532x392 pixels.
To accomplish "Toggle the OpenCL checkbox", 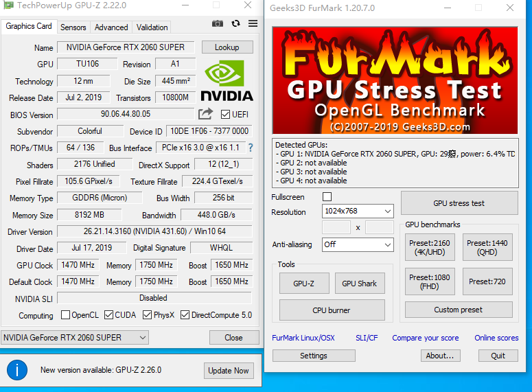I will click(x=65, y=315).
